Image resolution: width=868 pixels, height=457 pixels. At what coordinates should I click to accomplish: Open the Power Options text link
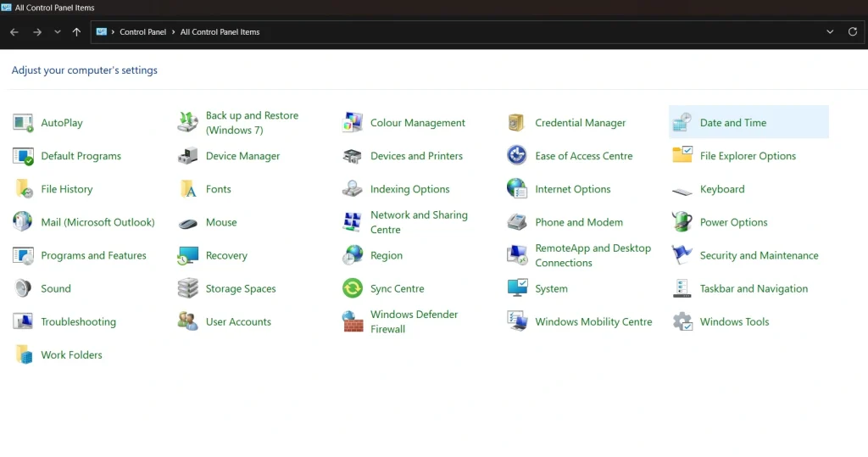pyautogui.click(x=734, y=222)
